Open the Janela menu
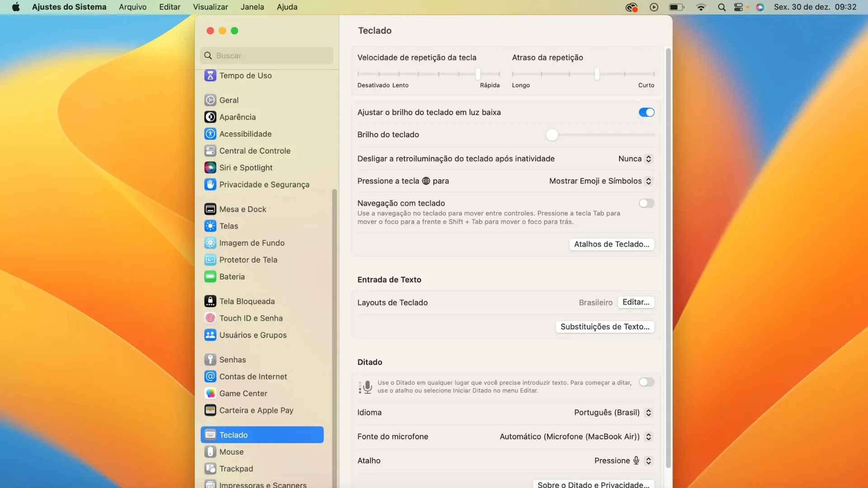 [252, 7]
